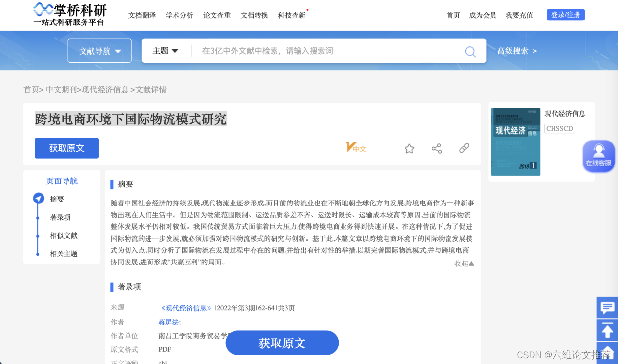Open 《现代经济信息》 source link
The width and height of the screenshot is (618, 364).
click(186, 308)
